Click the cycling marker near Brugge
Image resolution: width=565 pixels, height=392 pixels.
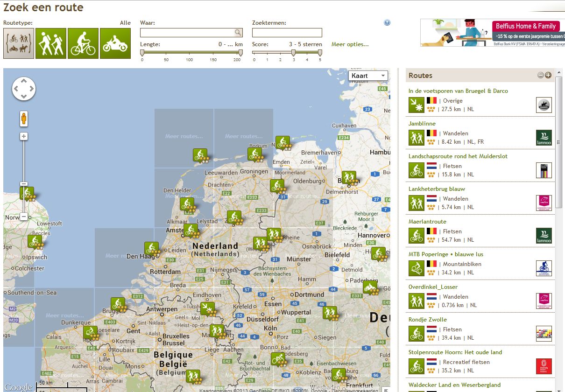[118, 305]
